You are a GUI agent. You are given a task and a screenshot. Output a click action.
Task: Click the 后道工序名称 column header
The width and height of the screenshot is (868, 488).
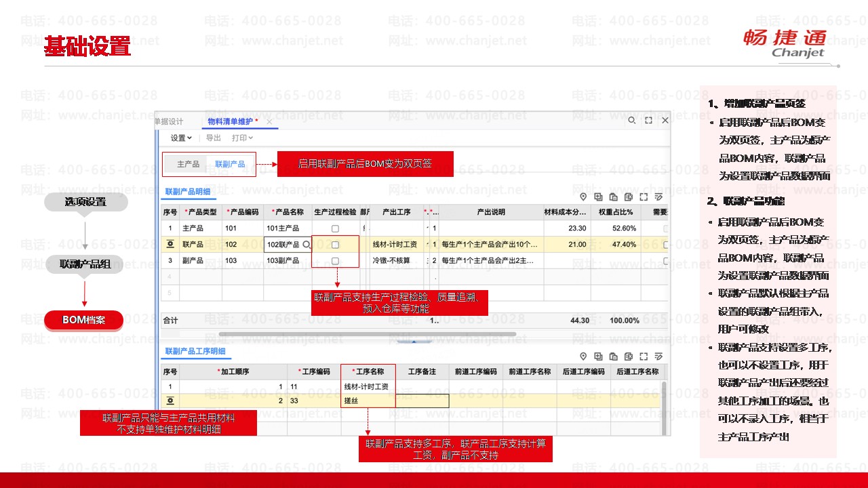click(637, 371)
